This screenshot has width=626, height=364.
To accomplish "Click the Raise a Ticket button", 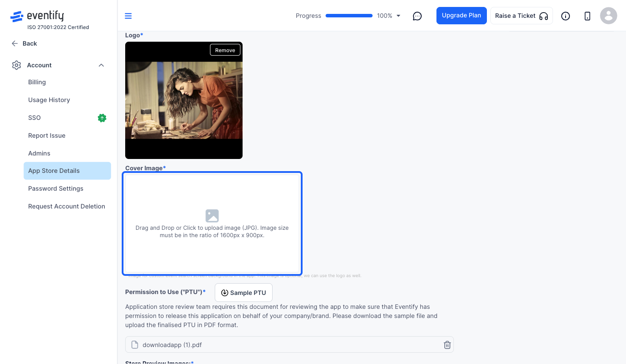I will [522, 16].
